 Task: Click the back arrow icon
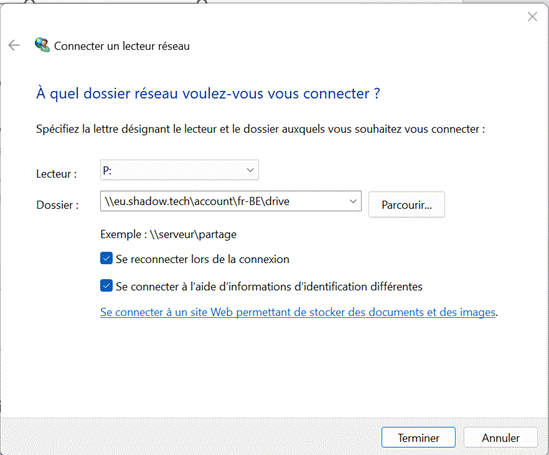pos(14,45)
